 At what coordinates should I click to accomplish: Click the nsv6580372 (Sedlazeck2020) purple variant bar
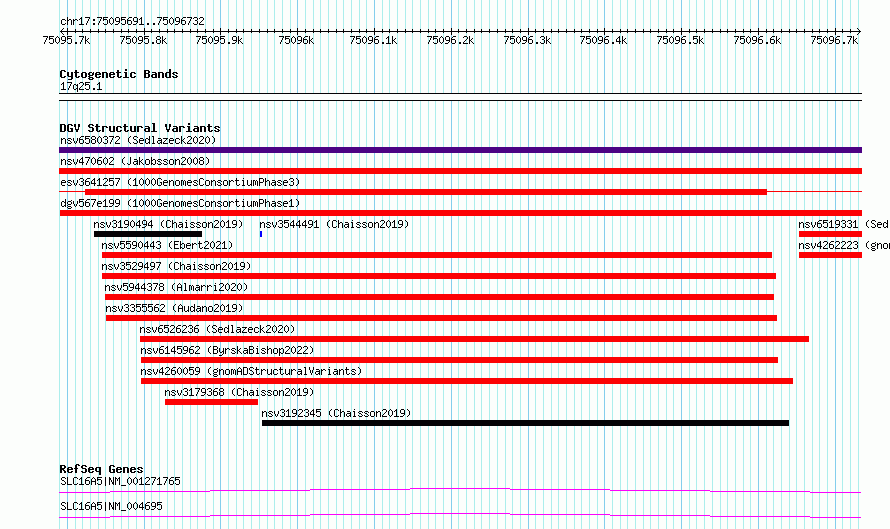[460, 150]
